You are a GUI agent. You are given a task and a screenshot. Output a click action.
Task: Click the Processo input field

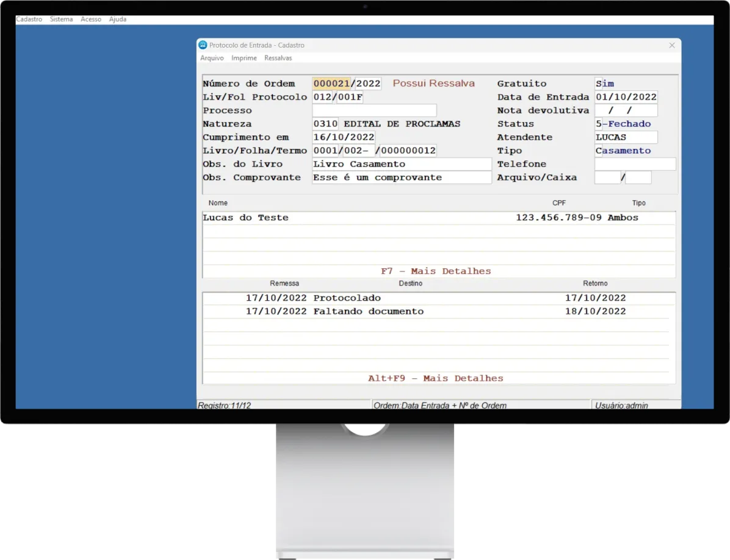[374, 110]
